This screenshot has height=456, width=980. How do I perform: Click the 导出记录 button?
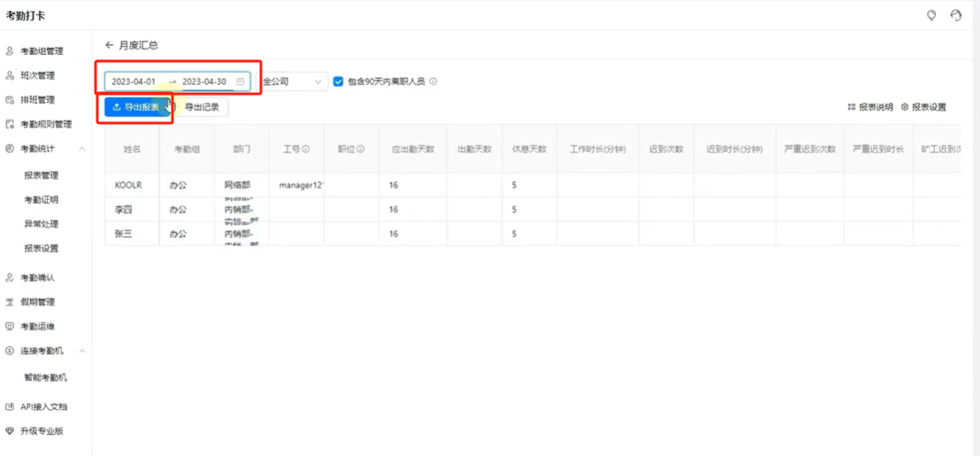[x=202, y=107]
